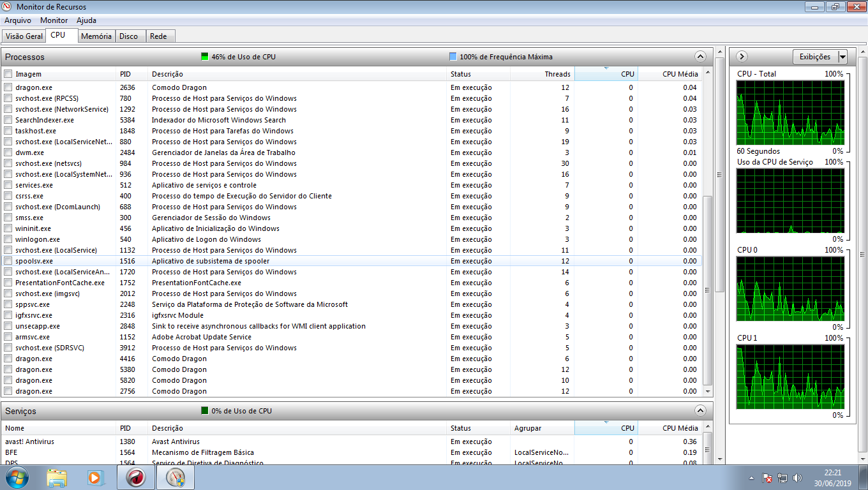Sort processes by Threads column header
This screenshot has width=868, height=490.
pos(542,74)
